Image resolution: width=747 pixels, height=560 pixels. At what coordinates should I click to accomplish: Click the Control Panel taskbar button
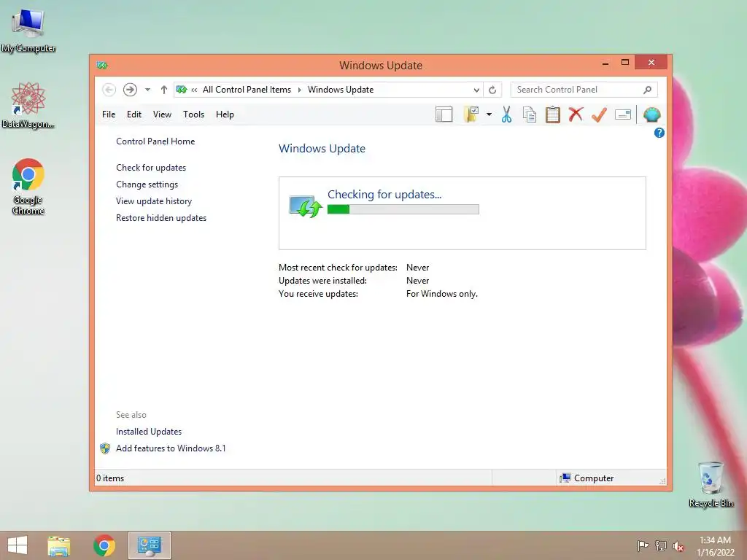[x=149, y=545]
